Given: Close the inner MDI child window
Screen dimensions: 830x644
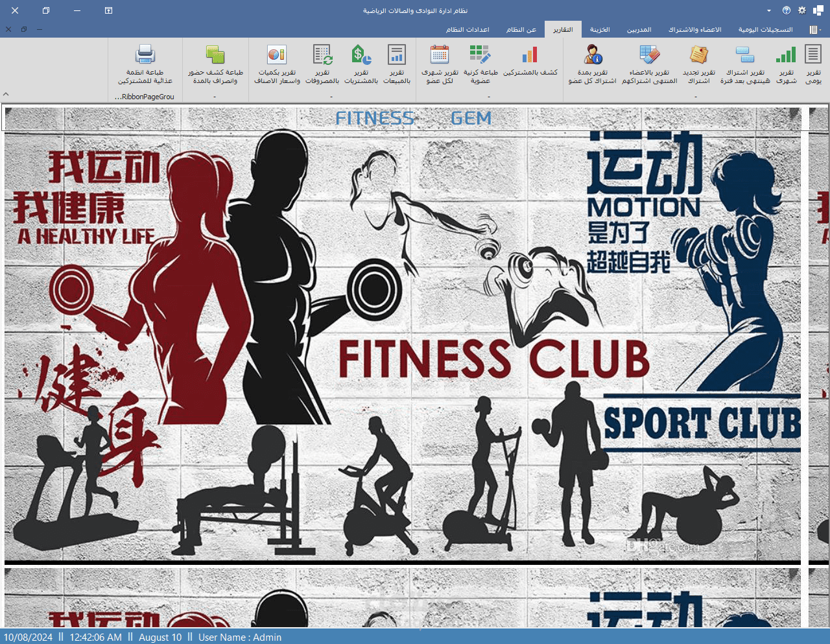Looking at the screenshot, I should [8, 29].
